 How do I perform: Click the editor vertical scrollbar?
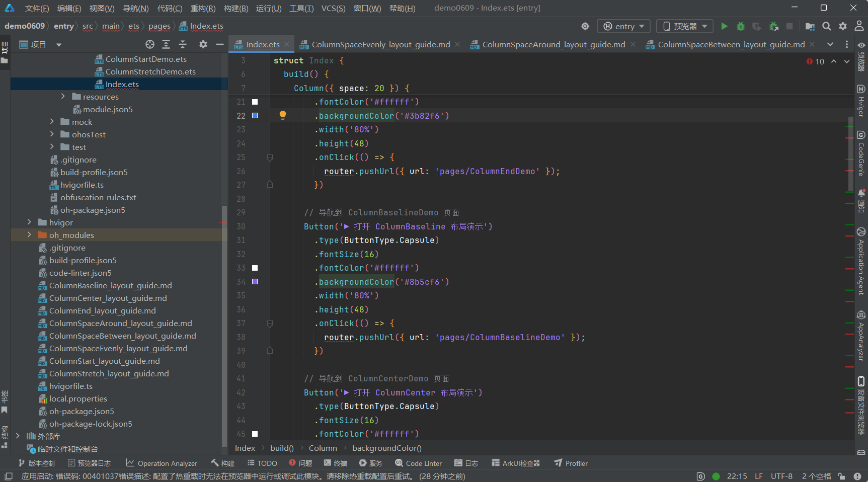click(x=850, y=153)
